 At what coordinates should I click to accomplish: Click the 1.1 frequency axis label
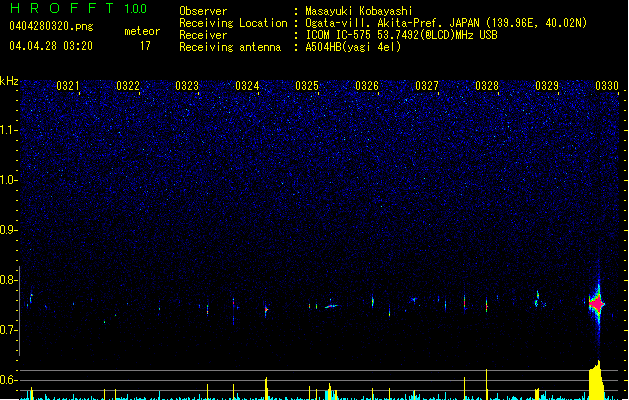click(x=8, y=130)
